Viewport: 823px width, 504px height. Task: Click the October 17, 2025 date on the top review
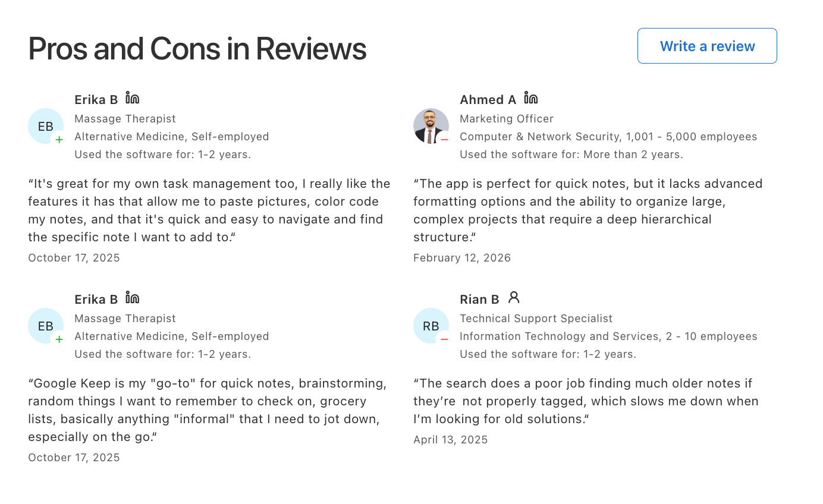coord(74,257)
